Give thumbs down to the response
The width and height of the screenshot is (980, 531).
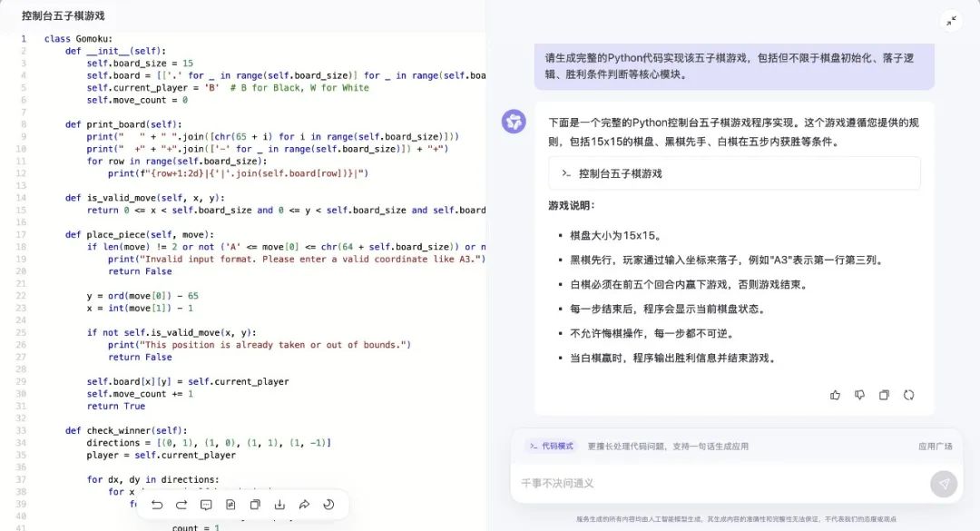pos(860,395)
